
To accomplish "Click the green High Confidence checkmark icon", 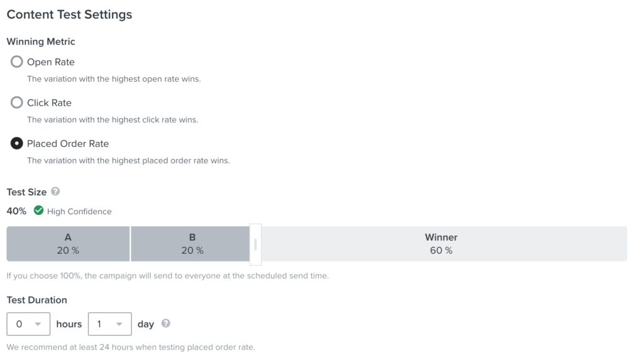I will click(38, 210).
